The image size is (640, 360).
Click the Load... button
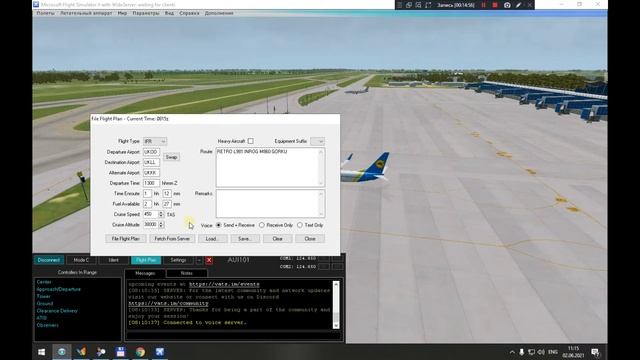point(212,239)
